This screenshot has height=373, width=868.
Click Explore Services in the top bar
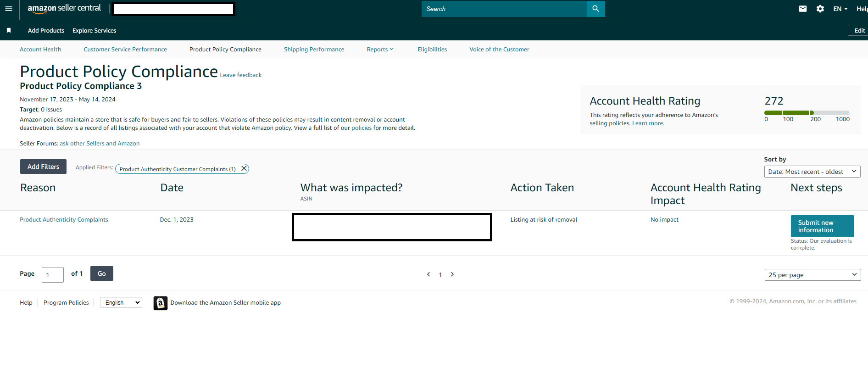94,31
